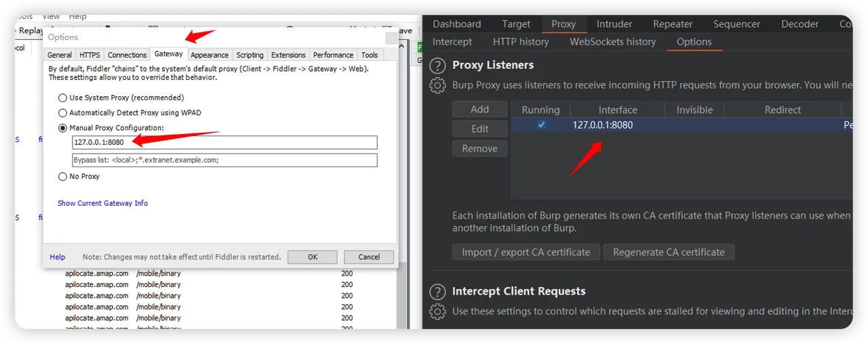Screen dimensions: 868x344
Task: Click Regenerate CA certificate button
Action: point(668,252)
